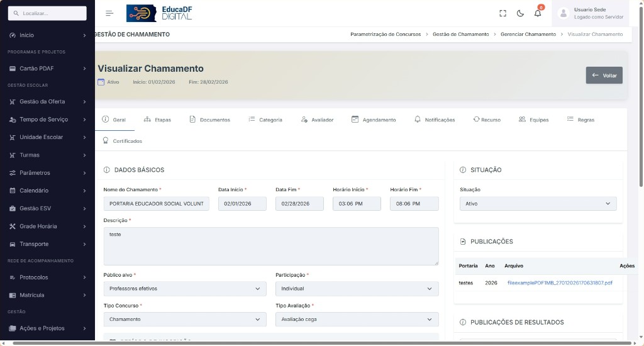Click the Grade Horária crossed-tools icon
644x346 pixels.
click(x=13, y=226)
